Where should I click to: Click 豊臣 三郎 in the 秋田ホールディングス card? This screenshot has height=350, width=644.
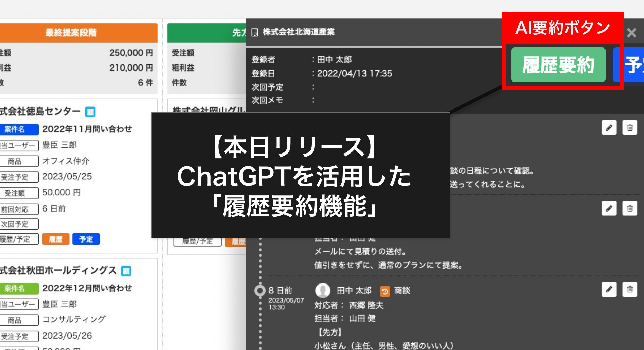[x=59, y=304]
